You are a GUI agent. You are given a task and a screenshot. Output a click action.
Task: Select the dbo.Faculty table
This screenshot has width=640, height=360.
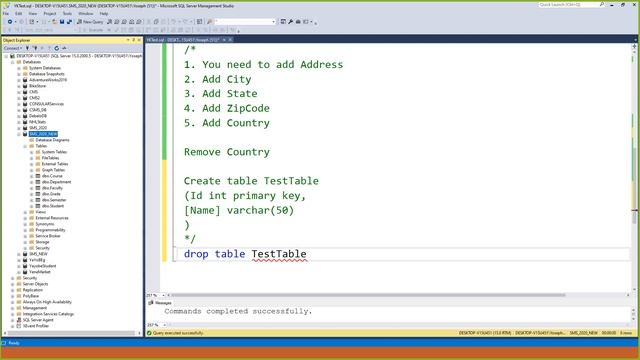[52, 188]
